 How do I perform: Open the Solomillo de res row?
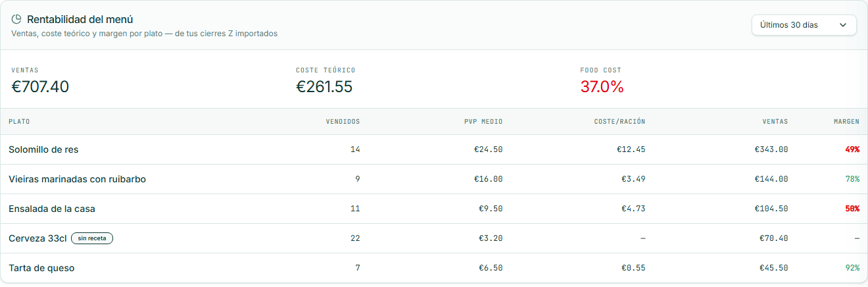434,149
